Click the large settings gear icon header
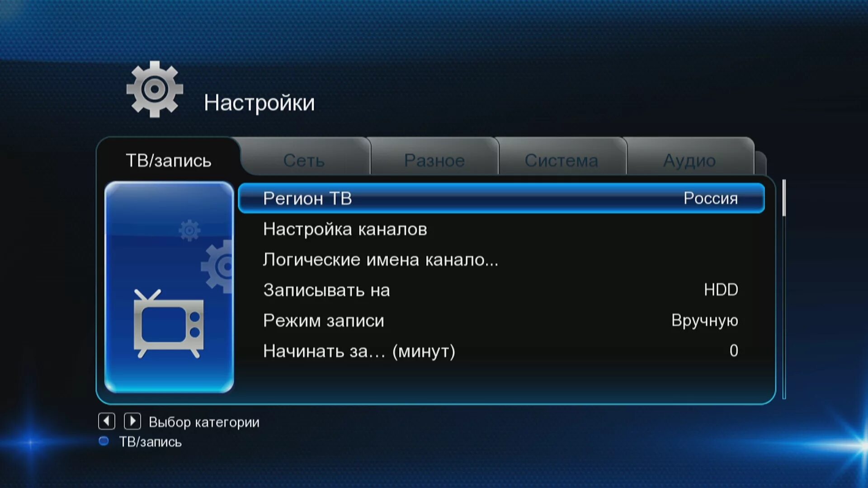868x488 pixels. [155, 92]
